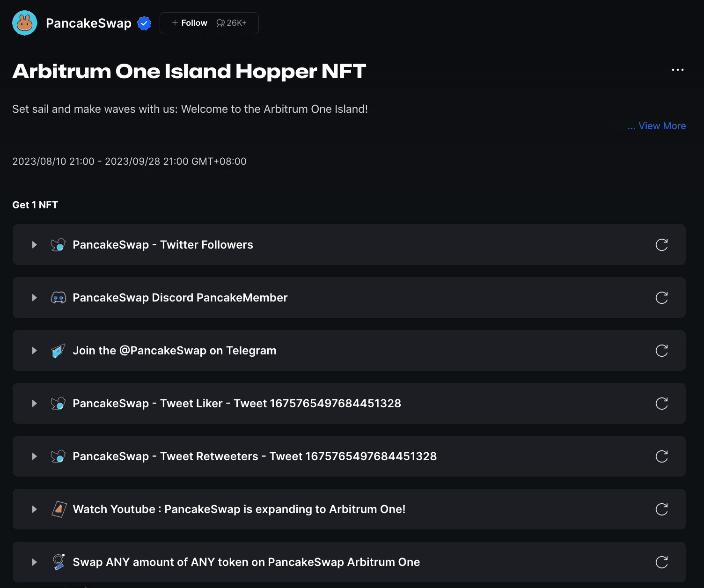Expand the PancakeSwap Twitter Followers task

34,245
